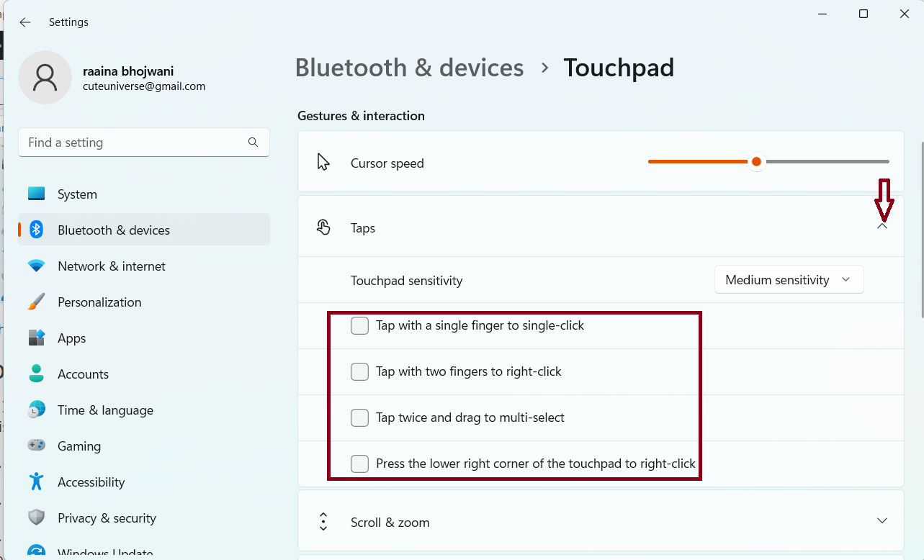Click the search magnifier icon
The width and height of the screenshot is (924, 560).
click(253, 143)
